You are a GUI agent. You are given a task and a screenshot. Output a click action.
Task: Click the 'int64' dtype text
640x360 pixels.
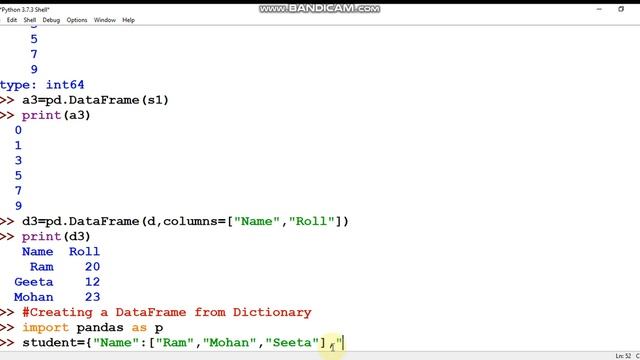[65, 84]
